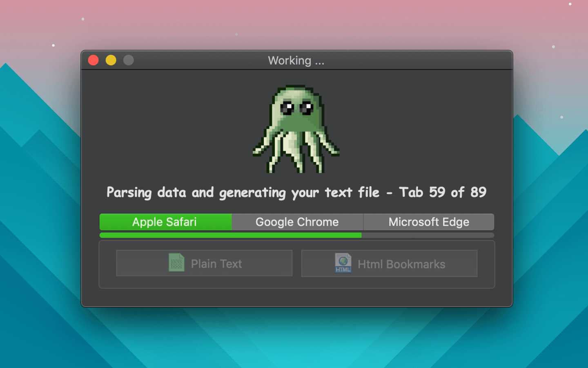Export as Html Bookmarks button
Viewport: 588px width, 368px height.
click(x=389, y=264)
